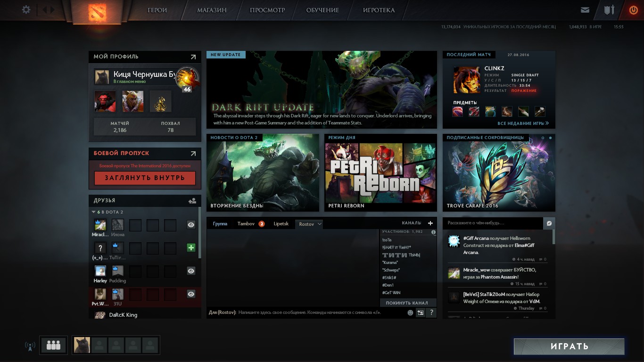
Task: Open the Вторжение бездны news tile
Action: pyautogui.click(x=263, y=173)
